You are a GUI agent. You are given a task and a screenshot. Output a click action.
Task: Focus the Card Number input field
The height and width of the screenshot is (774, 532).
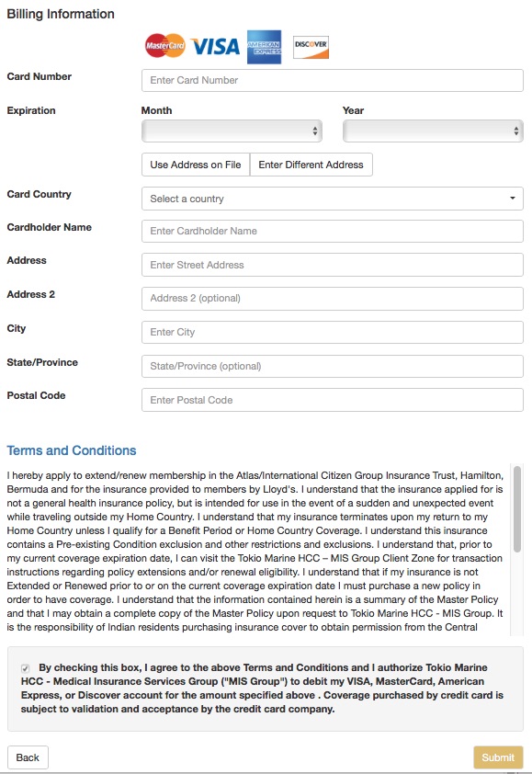[x=332, y=81]
